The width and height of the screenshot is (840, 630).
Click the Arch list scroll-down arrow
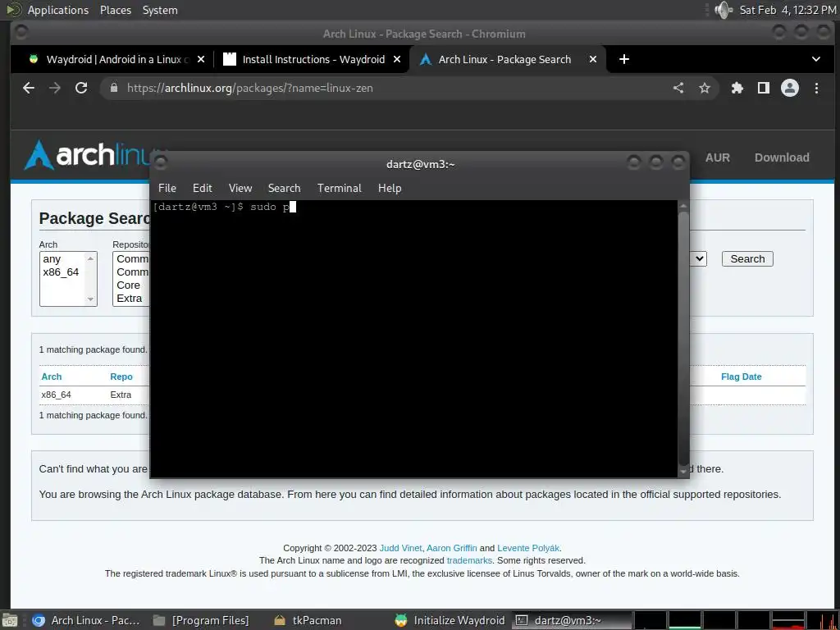tap(90, 299)
